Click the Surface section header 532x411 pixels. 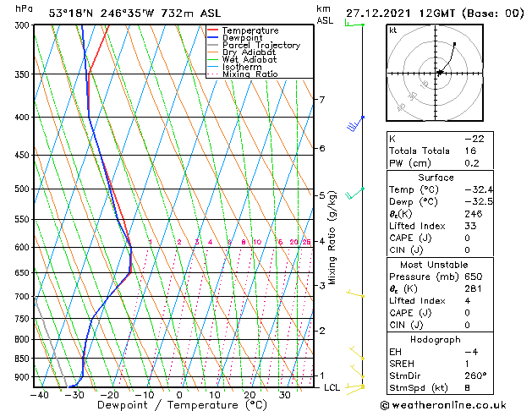pyautogui.click(x=436, y=178)
